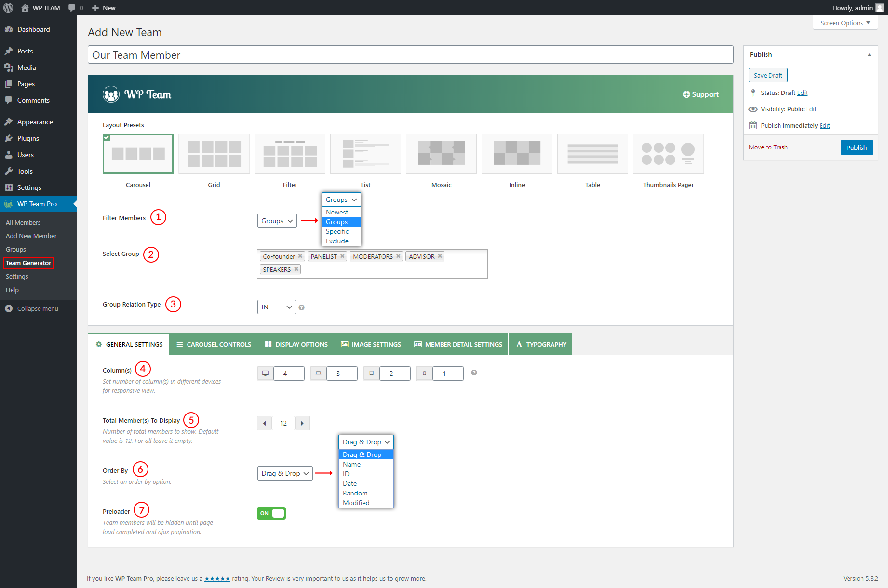The width and height of the screenshot is (888, 588).
Task: Switch to the Carousel Controls tab
Action: click(213, 344)
